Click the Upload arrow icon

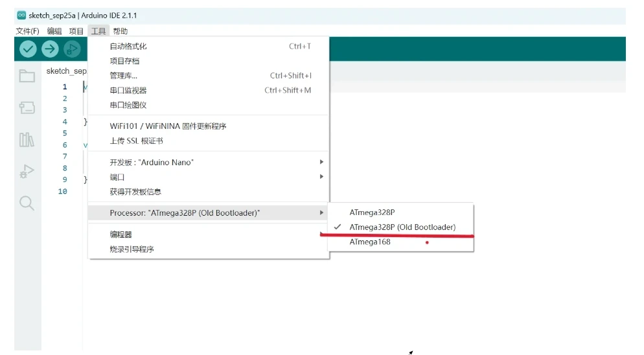pos(50,49)
